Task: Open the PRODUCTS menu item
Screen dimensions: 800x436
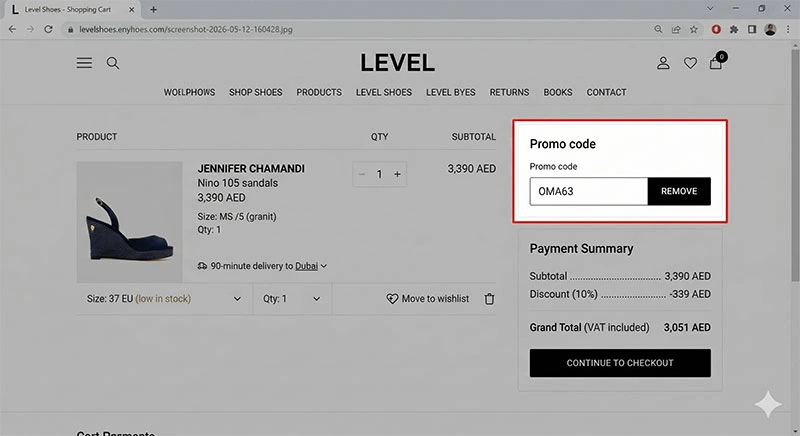Action: [x=319, y=92]
